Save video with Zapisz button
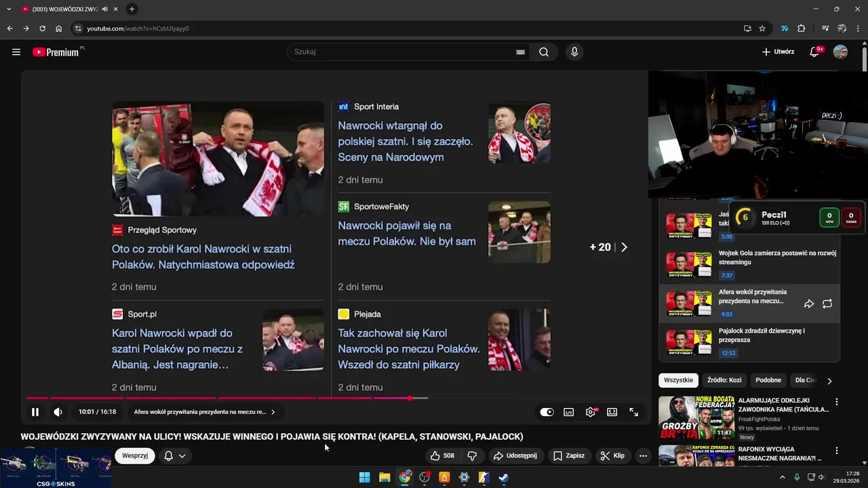 pyautogui.click(x=569, y=455)
